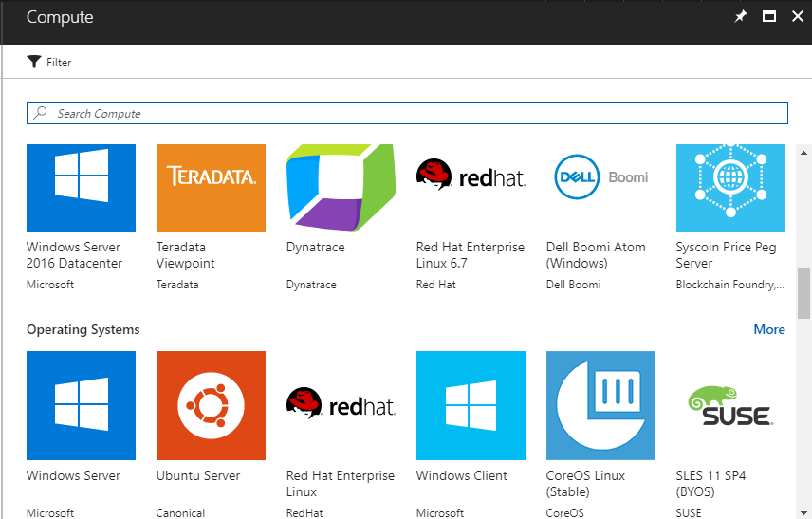The width and height of the screenshot is (812, 519).
Task: Click 'Syscoin Price Peg Server' title
Action: coord(726,255)
